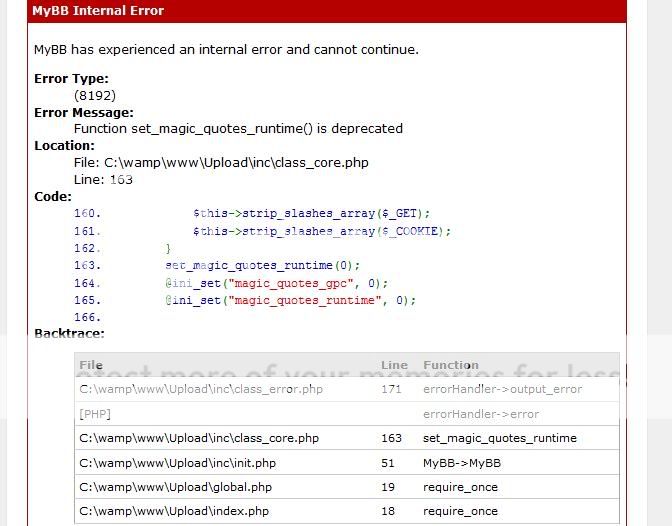Viewport: 672px width, 526px height.
Task: Click the Code label
Action: tap(53, 197)
